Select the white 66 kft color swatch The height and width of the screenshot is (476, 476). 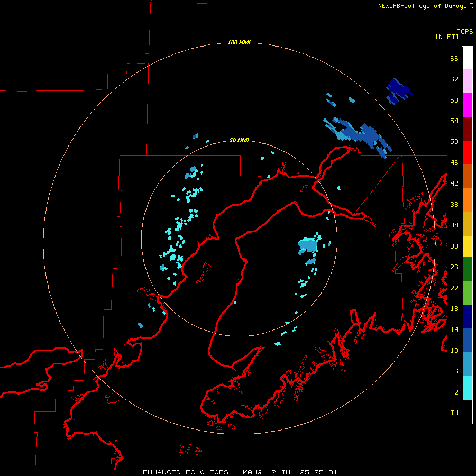coord(467,58)
